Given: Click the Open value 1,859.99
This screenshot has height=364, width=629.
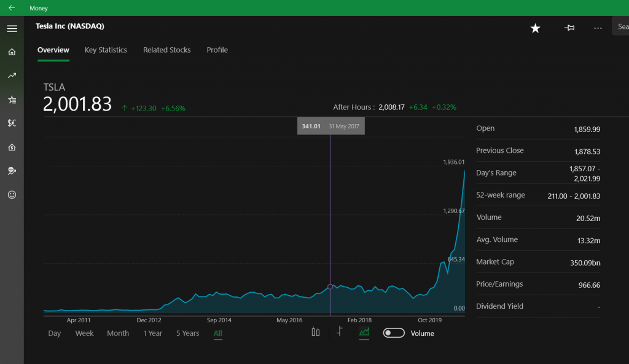Looking at the screenshot, I should 587,130.
